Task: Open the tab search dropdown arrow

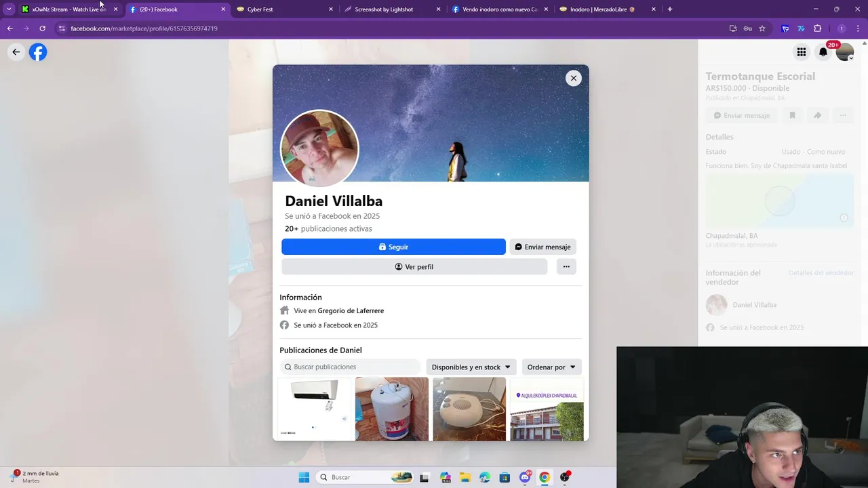Action: (x=9, y=9)
